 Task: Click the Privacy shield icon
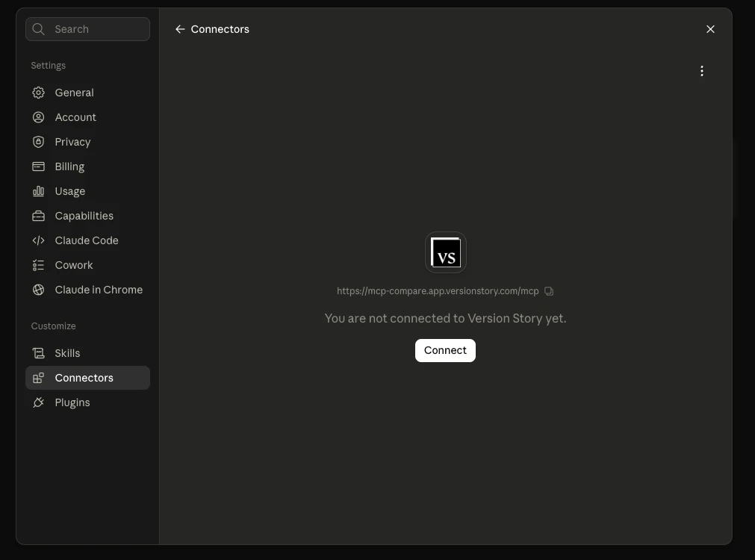(x=39, y=142)
